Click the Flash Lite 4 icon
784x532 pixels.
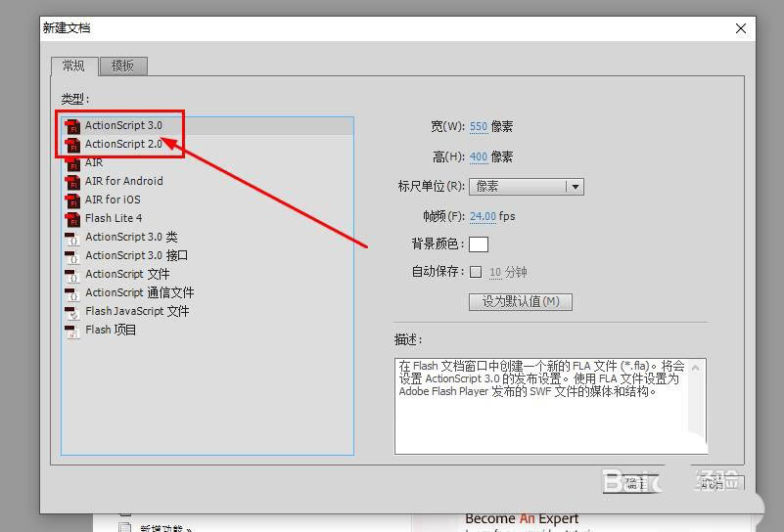pos(72,219)
